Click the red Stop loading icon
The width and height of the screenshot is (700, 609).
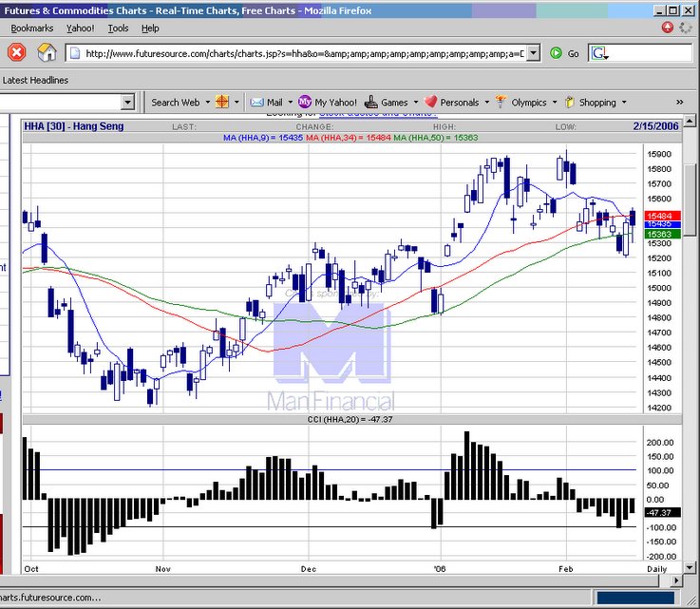click(x=16, y=52)
